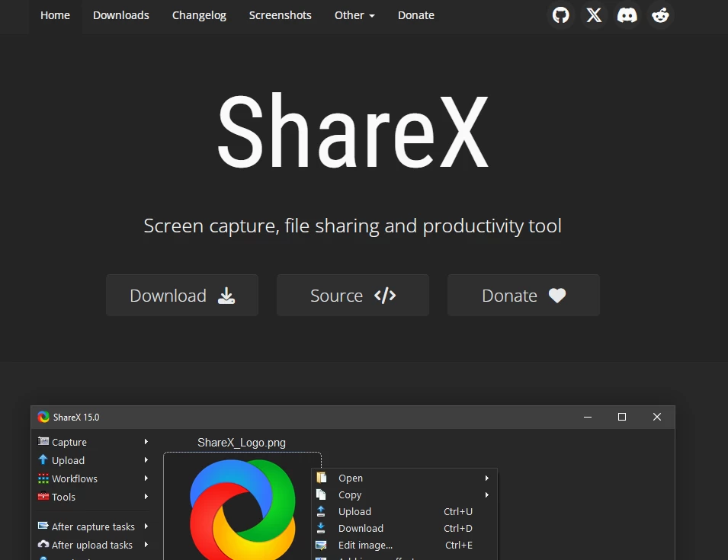Open the Discord icon link
Screen dimensions: 728x560
(x=627, y=15)
